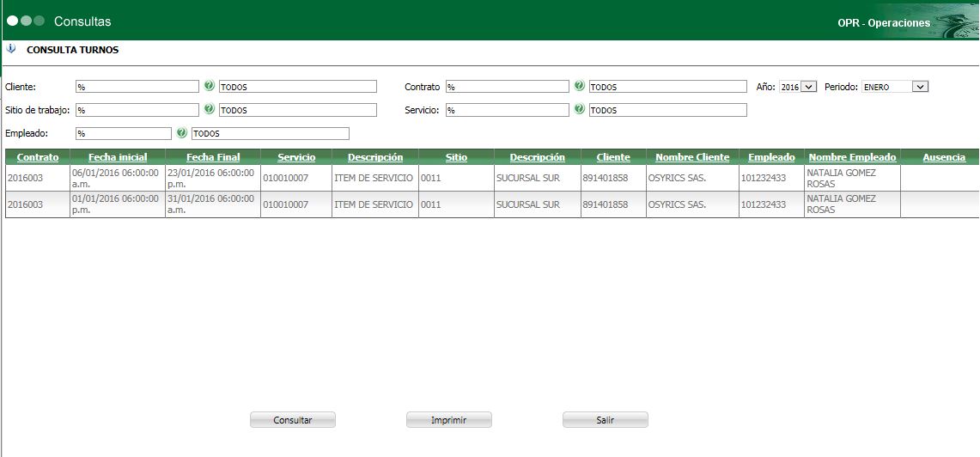Click the OPR - Operaciones header label
980x457 pixels.
pos(884,22)
